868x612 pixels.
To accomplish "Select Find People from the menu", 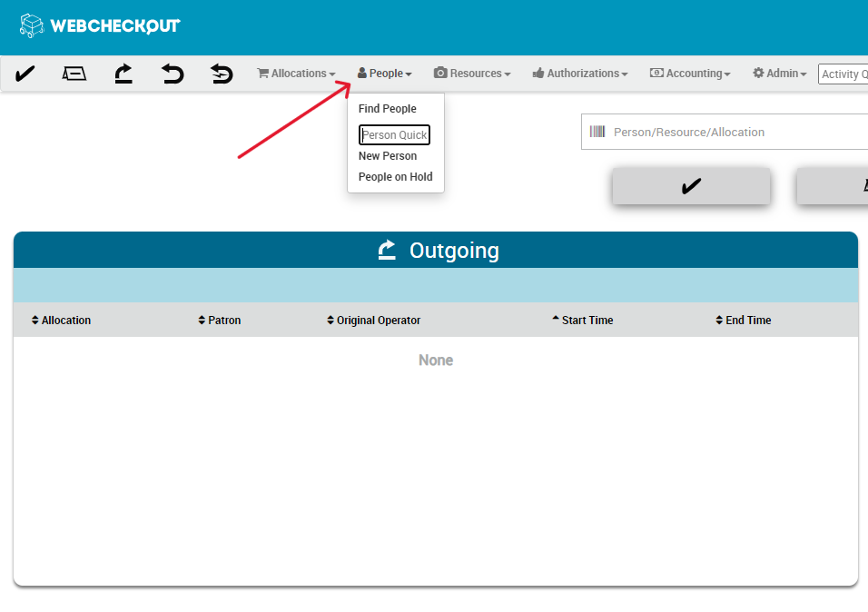I will tap(388, 109).
